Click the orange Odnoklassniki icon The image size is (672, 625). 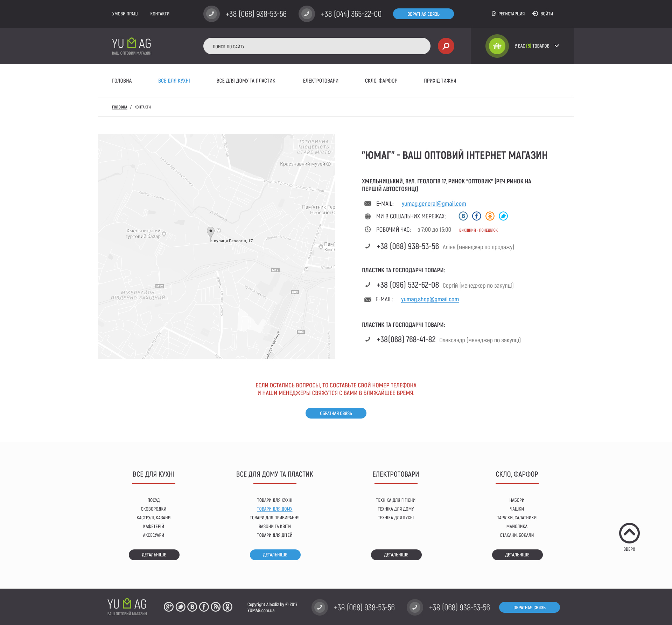click(490, 216)
